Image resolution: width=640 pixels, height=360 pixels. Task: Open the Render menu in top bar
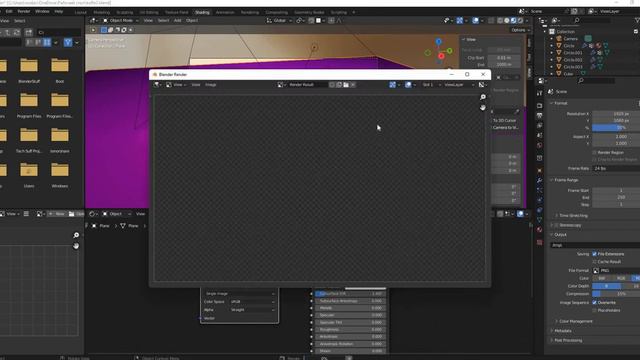pos(24,11)
